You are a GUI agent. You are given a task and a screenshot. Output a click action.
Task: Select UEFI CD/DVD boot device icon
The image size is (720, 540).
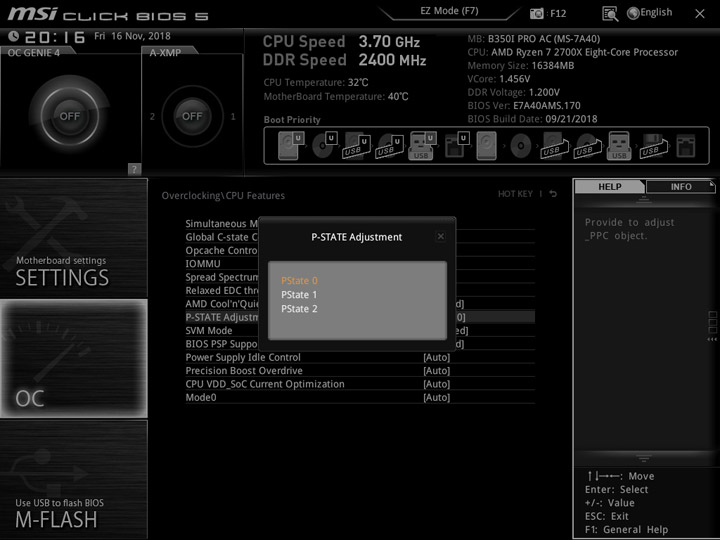[x=325, y=146]
